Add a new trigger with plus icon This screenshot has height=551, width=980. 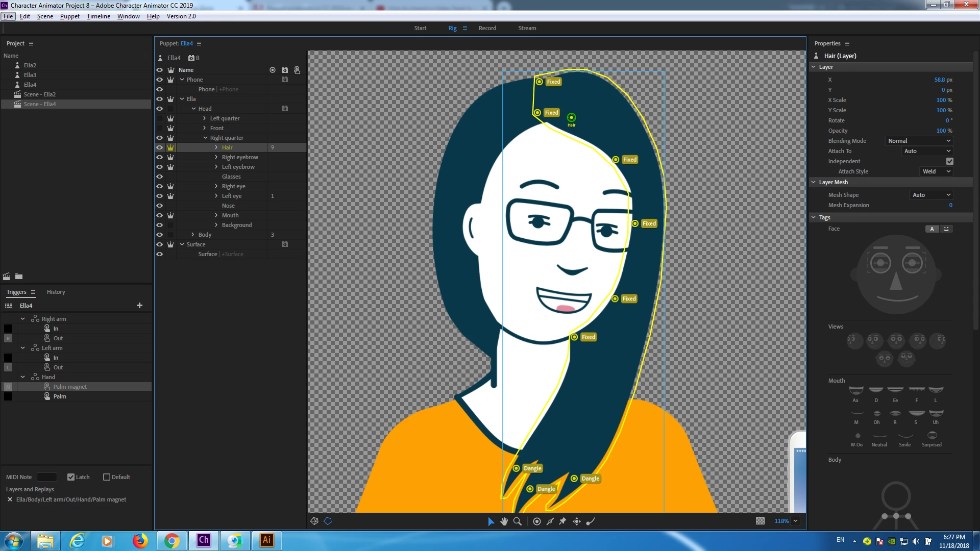click(139, 305)
